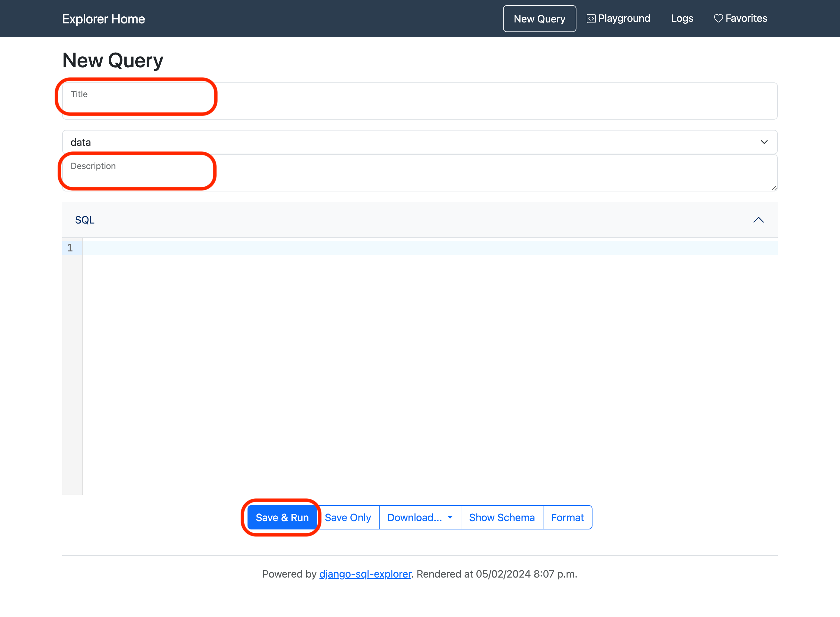840x617 pixels.
Task: Open the Playground page
Action: 618,18
